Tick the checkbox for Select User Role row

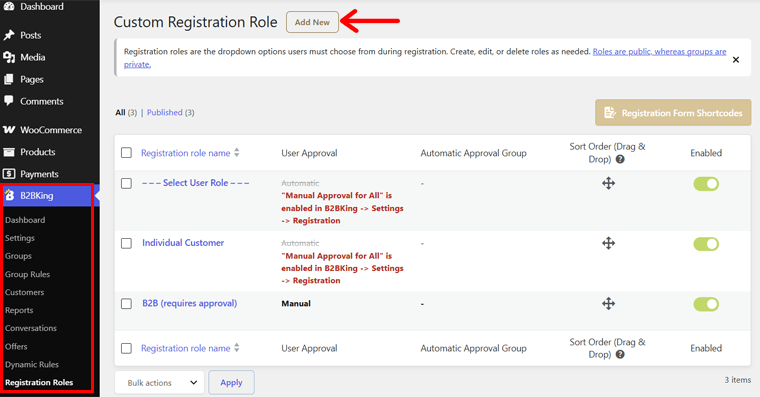(127, 183)
